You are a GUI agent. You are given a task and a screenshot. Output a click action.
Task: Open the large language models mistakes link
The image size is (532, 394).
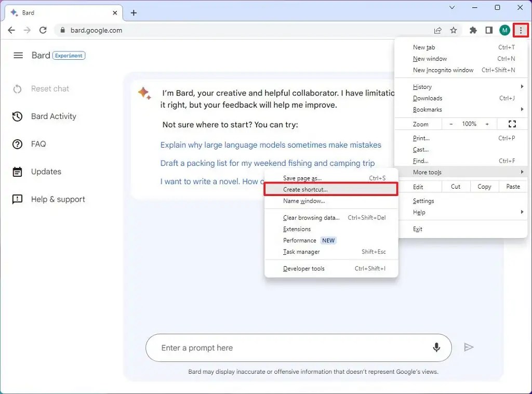tap(271, 145)
